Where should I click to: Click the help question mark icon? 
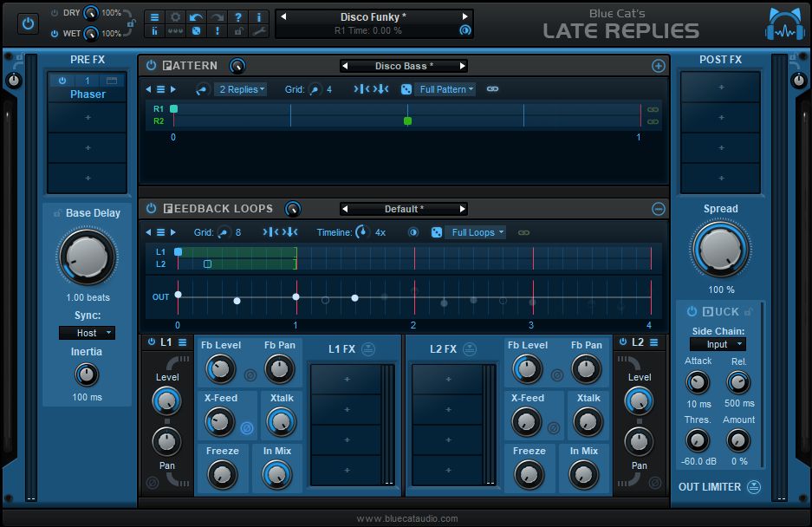pos(239,16)
